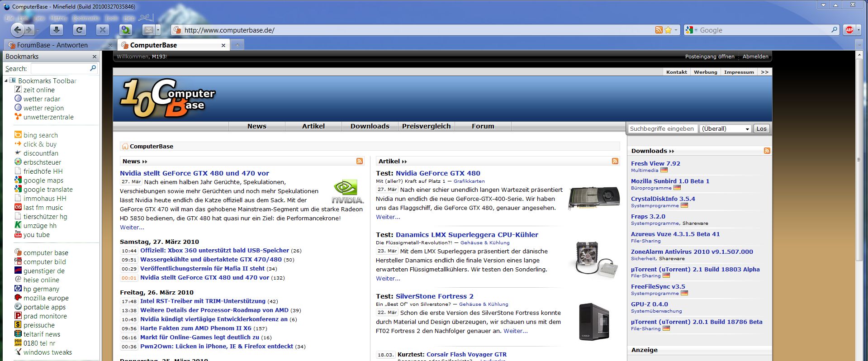Image resolution: width=868 pixels, height=361 pixels.
Task: Open the File menu
Action: coord(9,18)
